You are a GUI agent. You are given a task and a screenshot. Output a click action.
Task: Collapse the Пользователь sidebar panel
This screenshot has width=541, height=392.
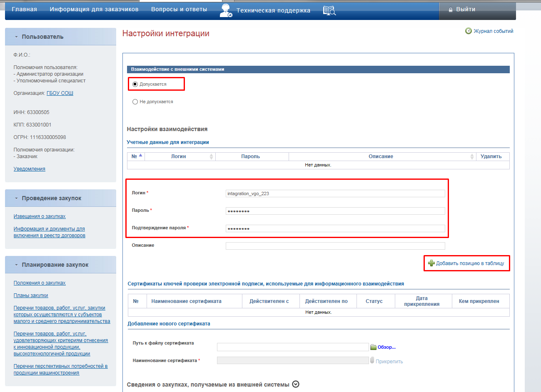click(17, 37)
